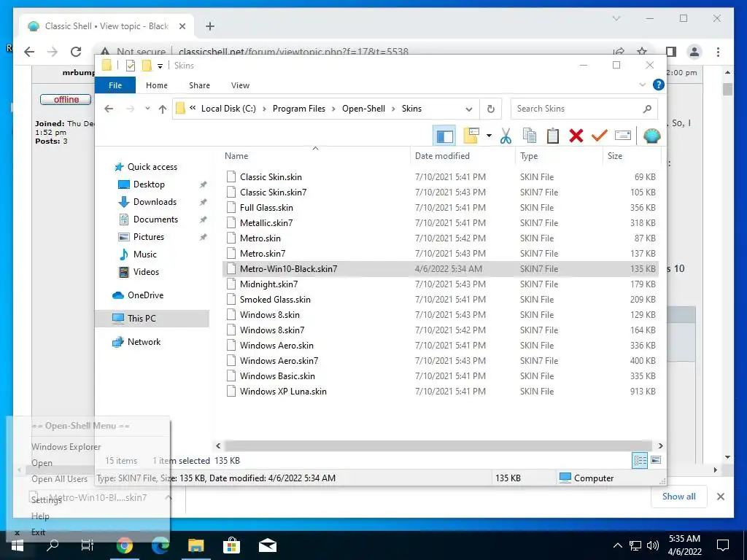The width and height of the screenshot is (747, 560).
Task: Click the file list horizontal scrollbar
Action: [439, 446]
